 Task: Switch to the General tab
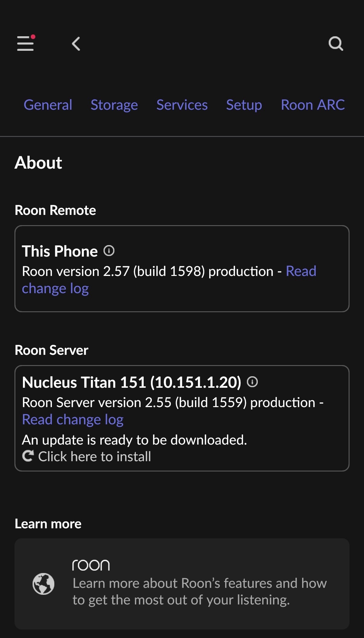coord(48,105)
